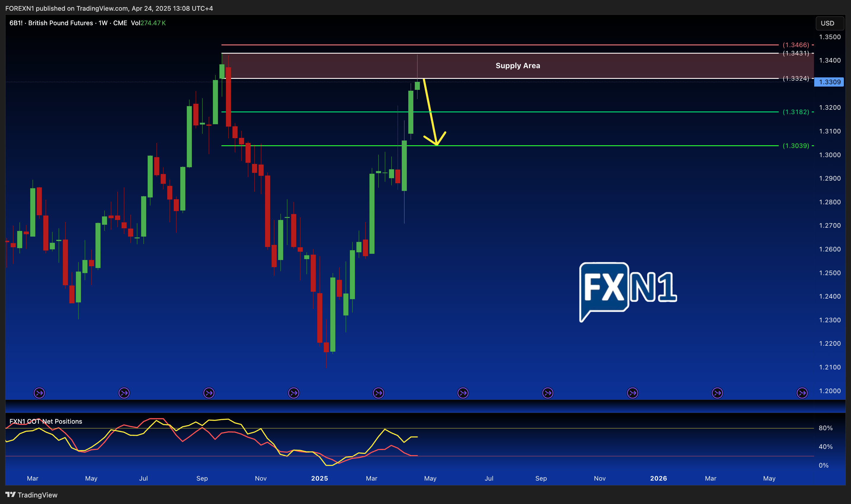
Task: Click the Vol 274.47K volume value
Action: tap(148, 23)
